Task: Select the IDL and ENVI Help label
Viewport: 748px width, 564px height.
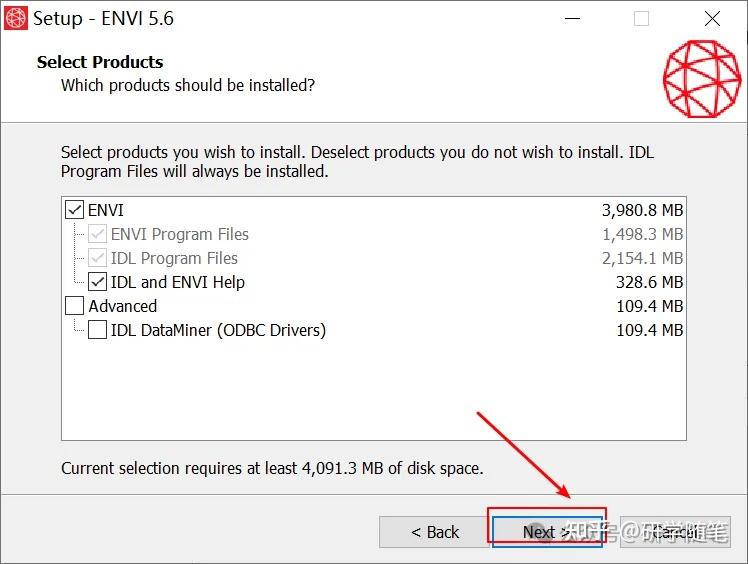Action: (177, 283)
